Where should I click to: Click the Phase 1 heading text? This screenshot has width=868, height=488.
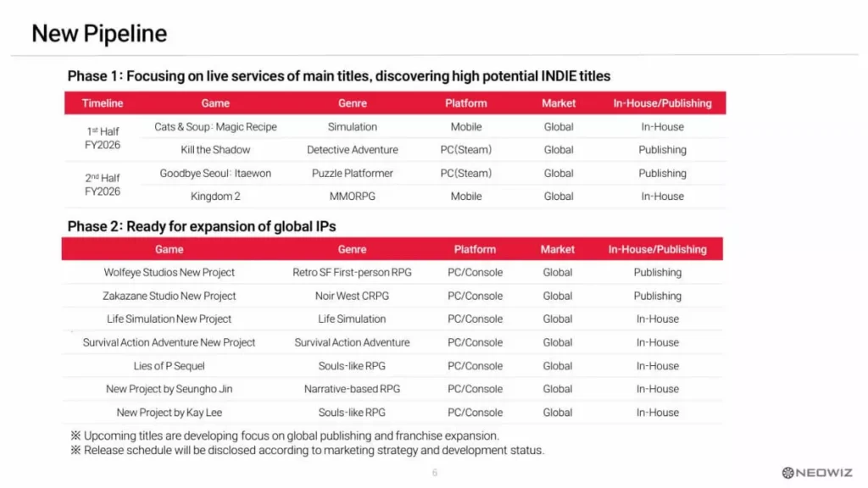point(338,76)
